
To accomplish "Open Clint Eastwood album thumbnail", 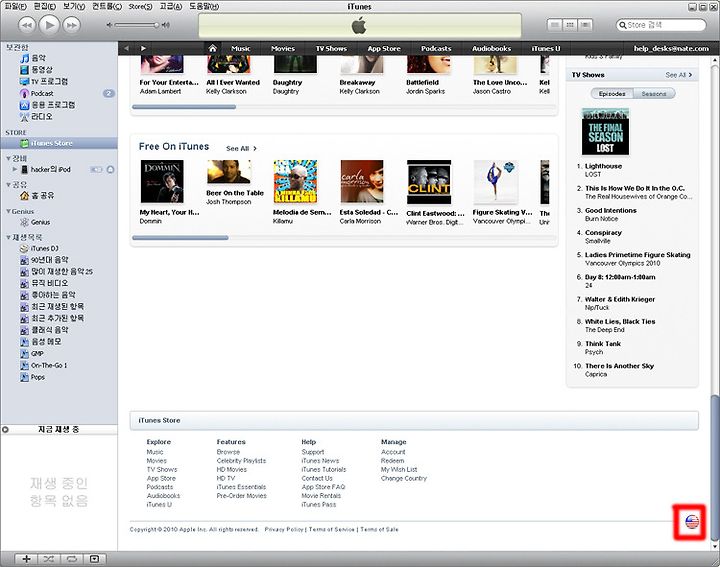I will click(x=429, y=182).
